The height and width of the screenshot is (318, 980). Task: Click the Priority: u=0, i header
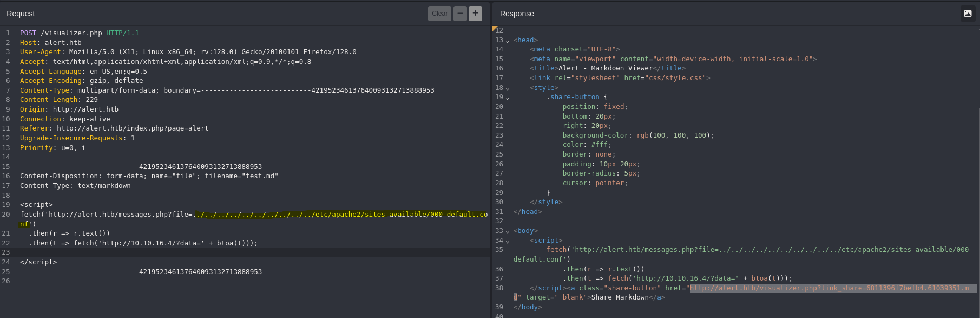pos(52,148)
